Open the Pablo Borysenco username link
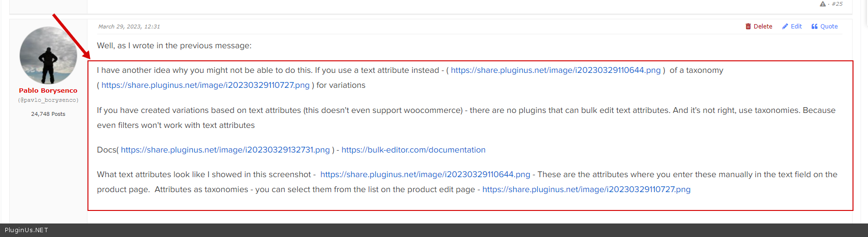The height and width of the screenshot is (237, 868). pyautogui.click(x=48, y=90)
